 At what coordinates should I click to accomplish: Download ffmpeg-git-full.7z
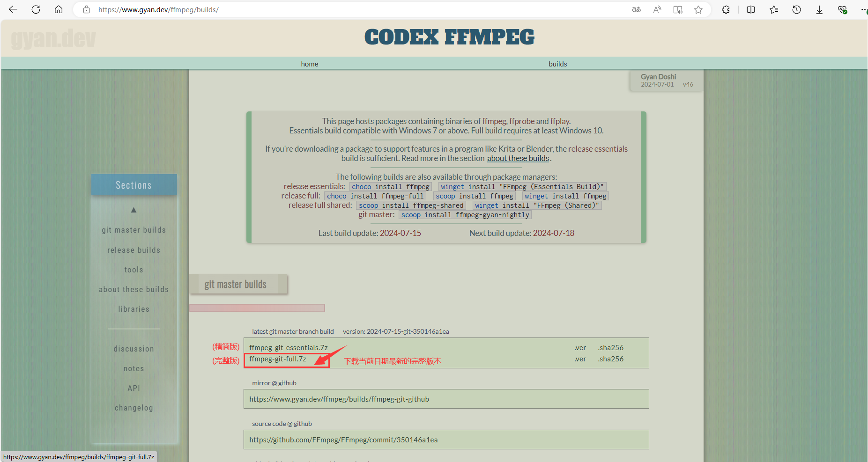click(278, 359)
